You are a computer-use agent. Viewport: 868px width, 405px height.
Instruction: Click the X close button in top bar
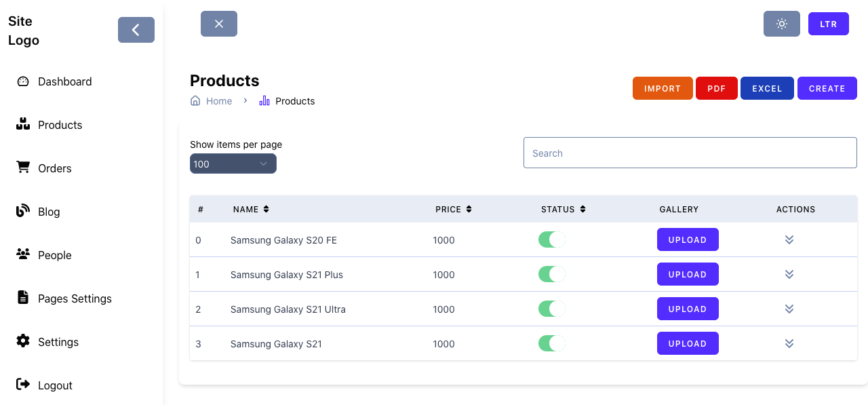click(218, 24)
